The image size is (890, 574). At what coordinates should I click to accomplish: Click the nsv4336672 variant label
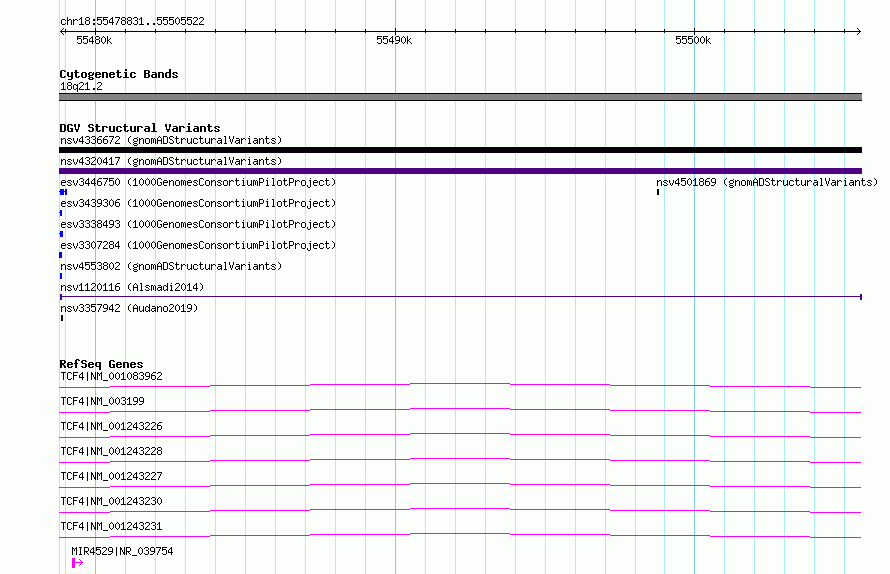click(171, 140)
